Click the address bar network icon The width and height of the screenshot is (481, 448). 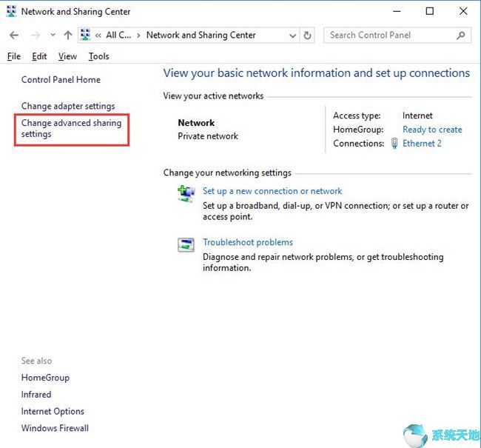pos(85,35)
